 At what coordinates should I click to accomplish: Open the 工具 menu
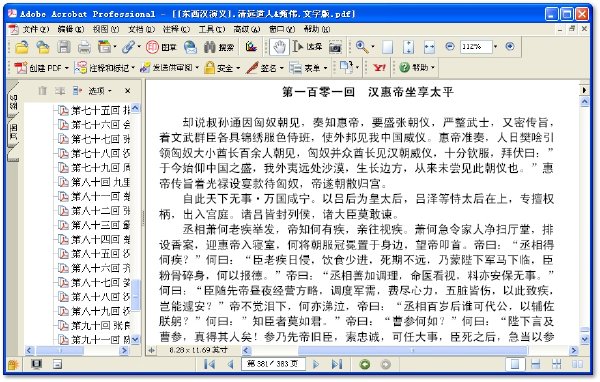pos(212,29)
